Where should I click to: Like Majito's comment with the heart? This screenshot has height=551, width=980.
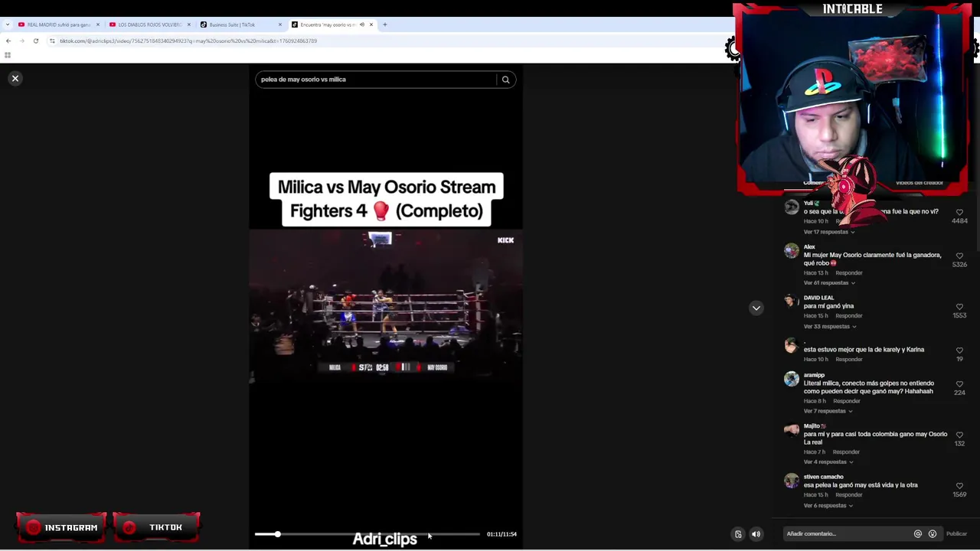[959, 435]
